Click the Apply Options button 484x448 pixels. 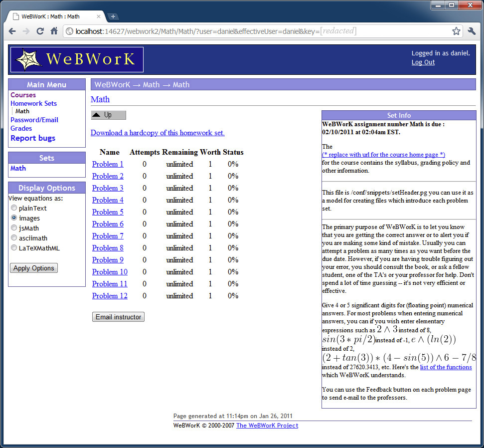click(x=33, y=268)
